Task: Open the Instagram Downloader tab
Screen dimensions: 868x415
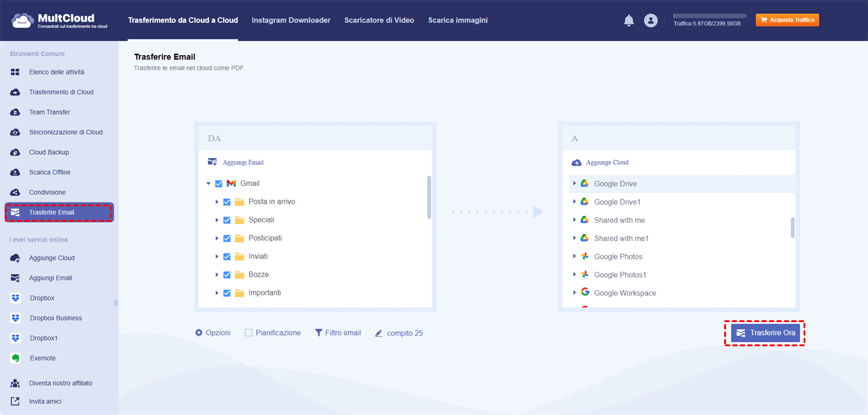Action: point(291,20)
